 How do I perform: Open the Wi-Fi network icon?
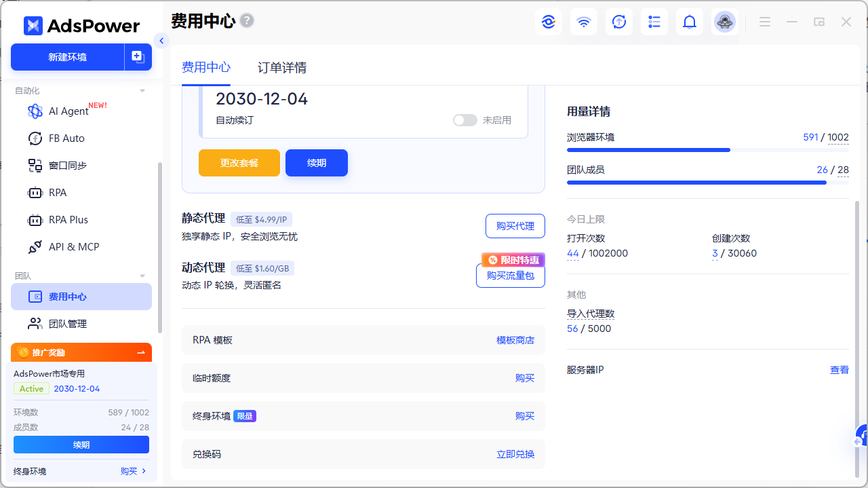point(583,22)
